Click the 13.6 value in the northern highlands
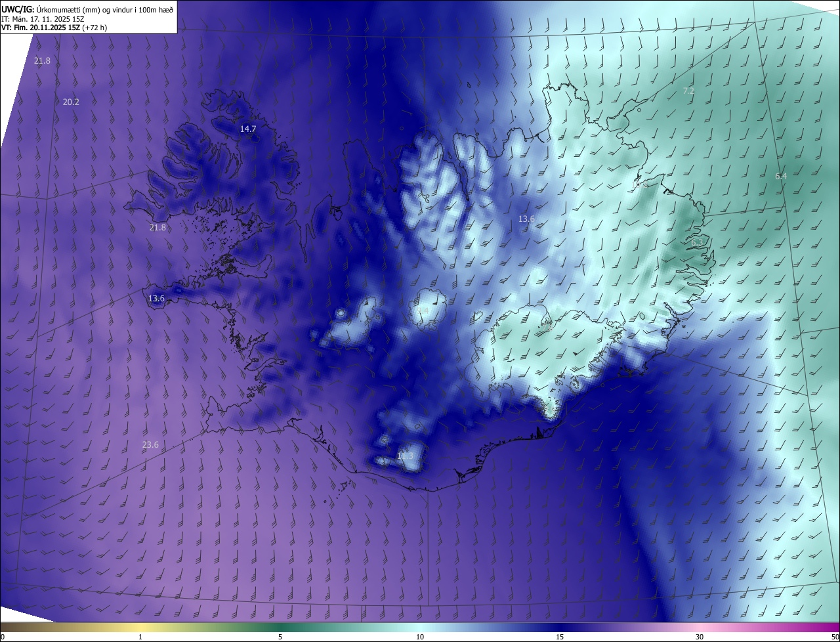The width and height of the screenshot is (840, 642). point(526,219)
